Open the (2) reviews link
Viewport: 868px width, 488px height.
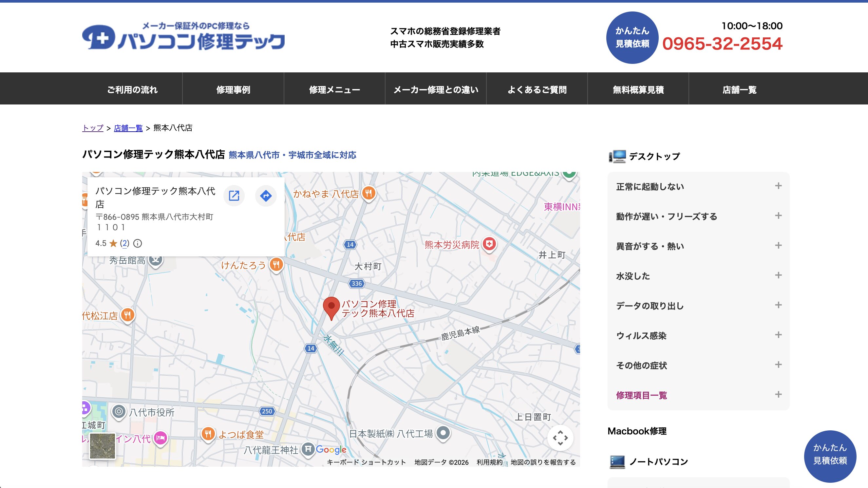[x=125, y=243]
